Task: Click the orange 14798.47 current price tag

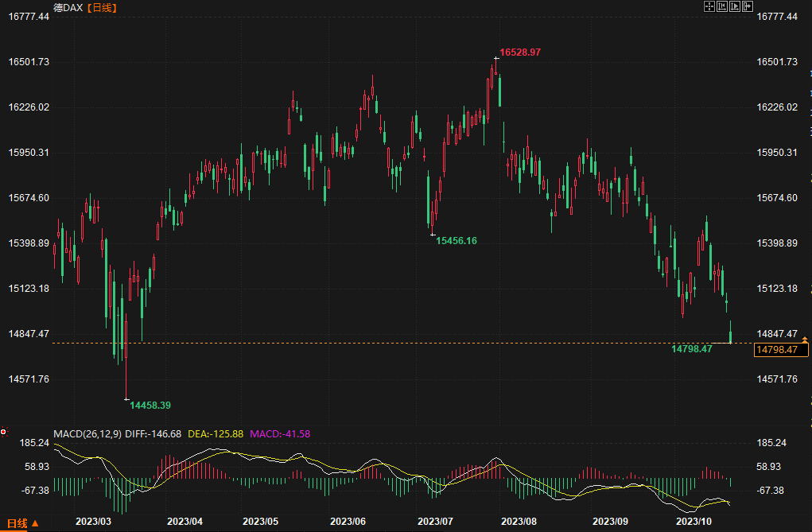Action: [x=778, y=350]
